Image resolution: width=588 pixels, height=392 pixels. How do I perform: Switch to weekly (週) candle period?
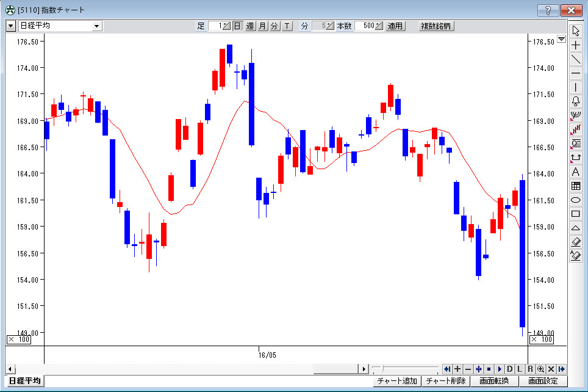click(250, 26)
